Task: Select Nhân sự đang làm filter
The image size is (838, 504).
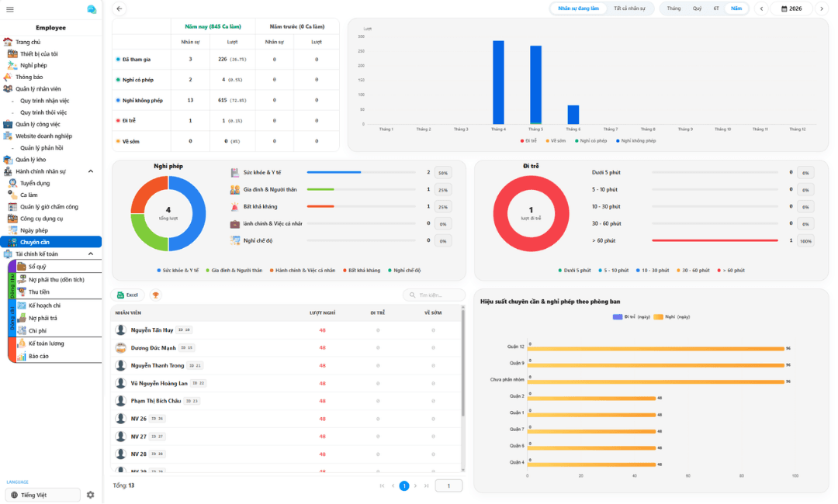Action: click(578, 9)
